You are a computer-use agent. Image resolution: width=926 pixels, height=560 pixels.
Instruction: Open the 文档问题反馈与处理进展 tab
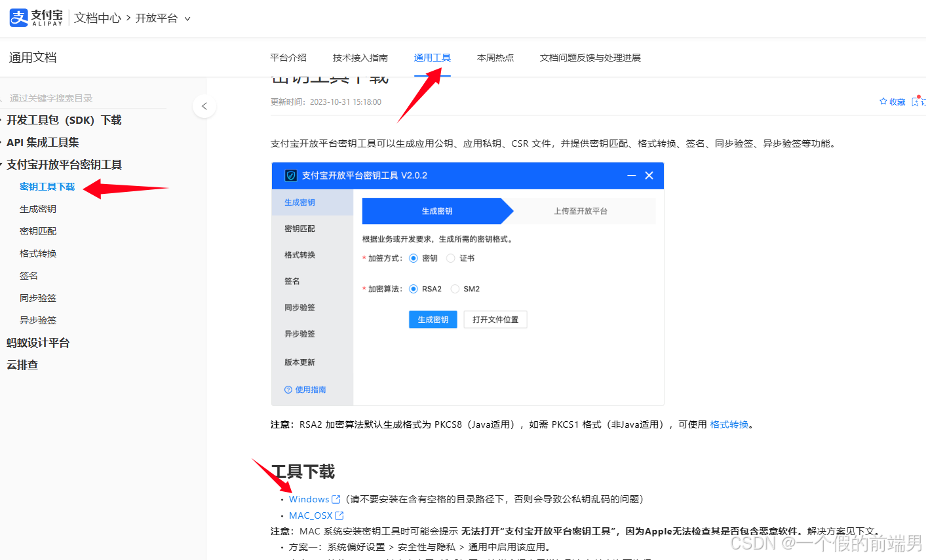[590, 58]
